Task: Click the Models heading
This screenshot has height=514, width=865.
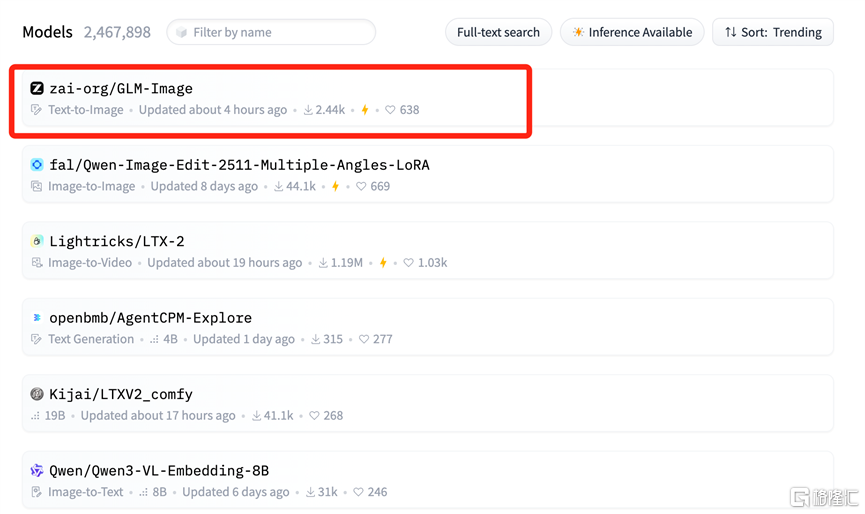Action: [47, 32]
